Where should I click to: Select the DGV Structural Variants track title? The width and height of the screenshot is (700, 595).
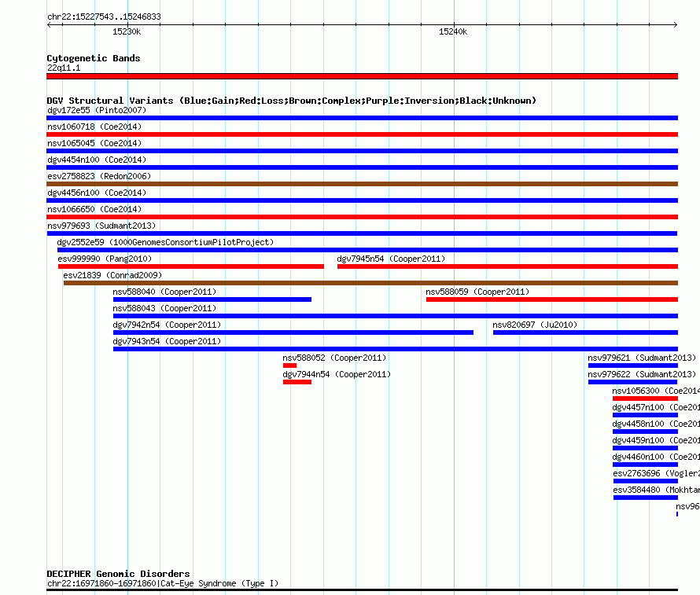(292, 101)
